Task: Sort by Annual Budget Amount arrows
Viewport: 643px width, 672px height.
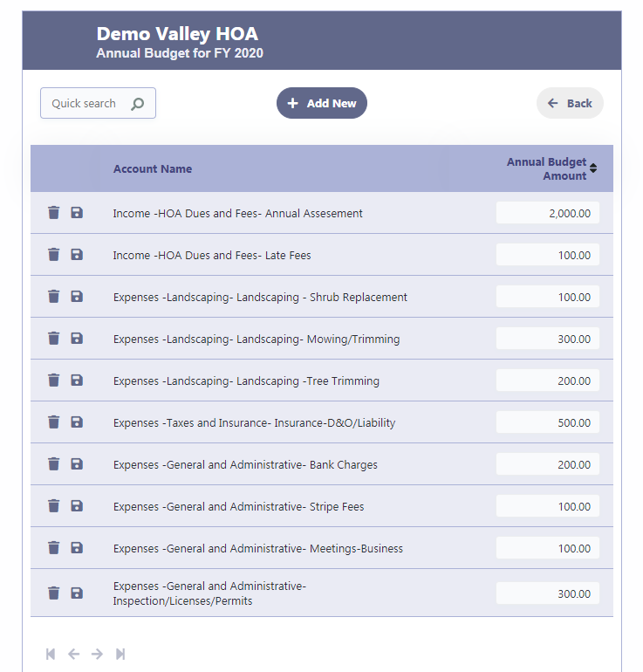Action: point(593,168)
